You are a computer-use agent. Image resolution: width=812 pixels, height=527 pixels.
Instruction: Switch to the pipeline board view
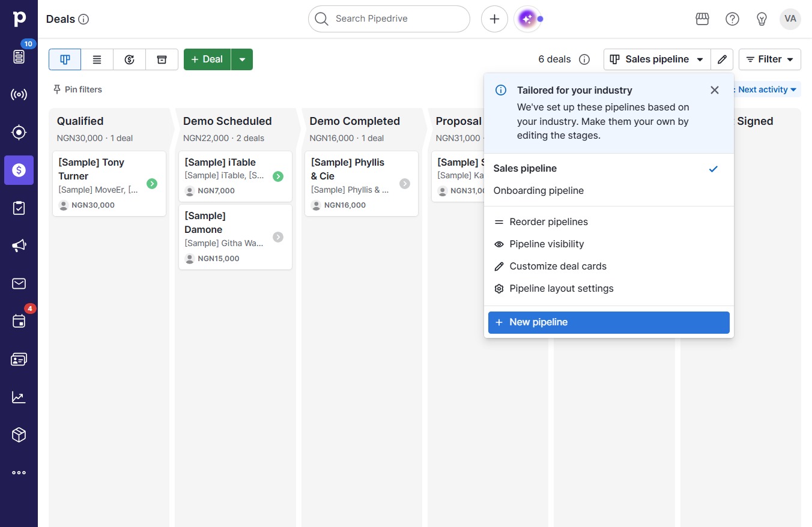(x=65, y=59)
